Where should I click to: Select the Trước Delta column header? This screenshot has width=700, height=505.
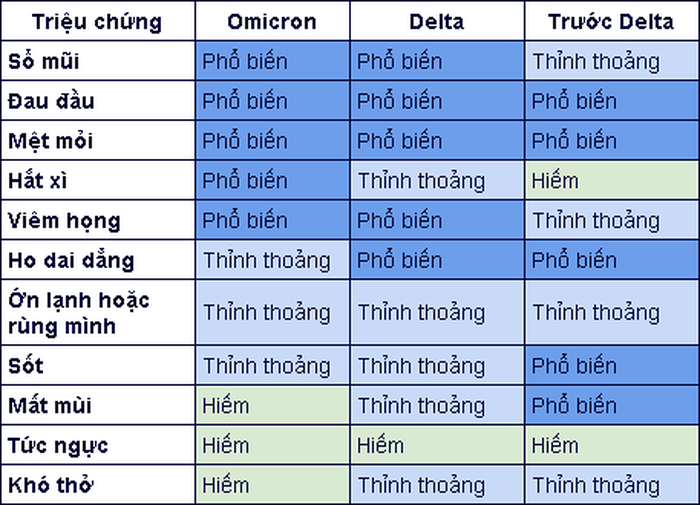pyautogui.click(x=610, y=22)
